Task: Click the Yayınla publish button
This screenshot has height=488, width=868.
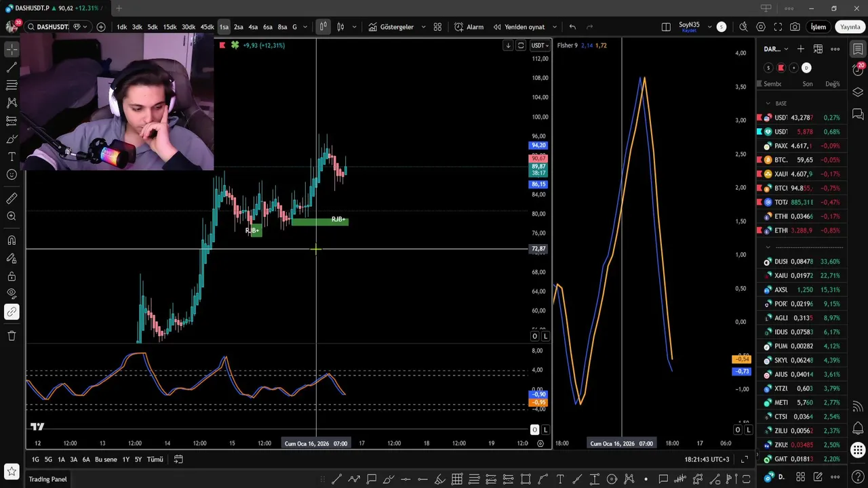Action: tap(850, 27)
